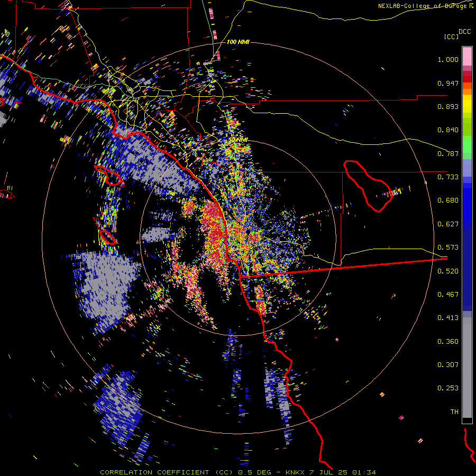Select the 1.000 scale value
This screenshot has height=476, width=476.
pyautogui.click(x=448, y=59)
